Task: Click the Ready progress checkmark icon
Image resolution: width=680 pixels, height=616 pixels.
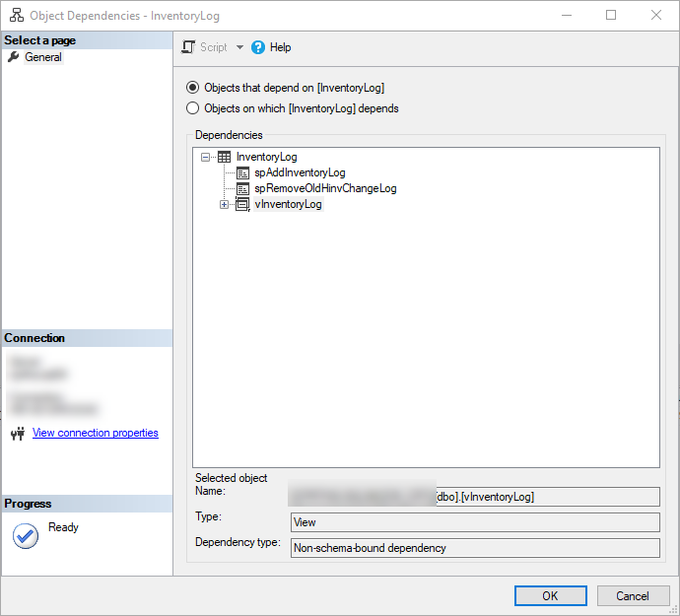Action: pos(26,536)
